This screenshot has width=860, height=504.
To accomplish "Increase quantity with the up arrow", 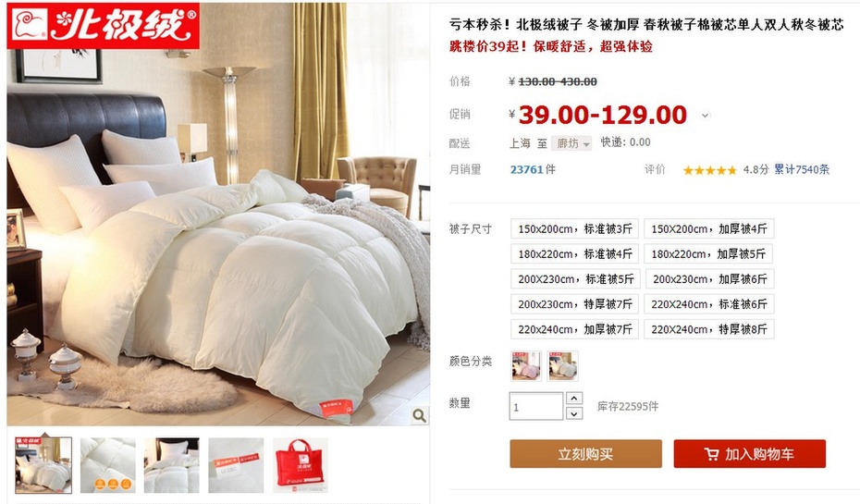I will pyautogui.click(x=573, y=399).
